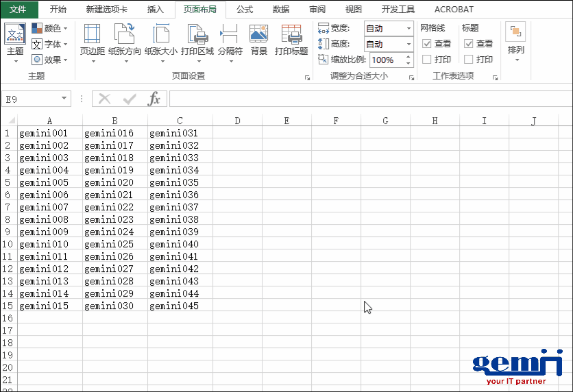Click the 缩放比例 100% input field
Screen dimensions: 573x392
click(387, 60)
